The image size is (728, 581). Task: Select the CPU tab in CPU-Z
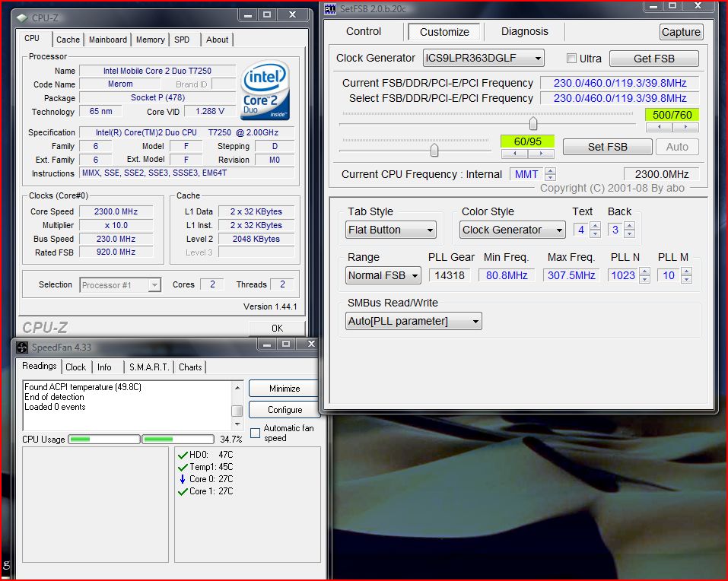tap(33, 39)
